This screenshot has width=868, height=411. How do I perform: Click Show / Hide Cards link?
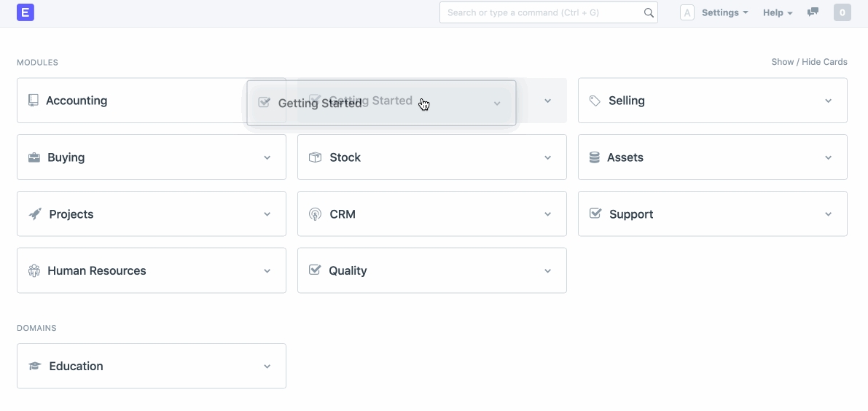809,62
